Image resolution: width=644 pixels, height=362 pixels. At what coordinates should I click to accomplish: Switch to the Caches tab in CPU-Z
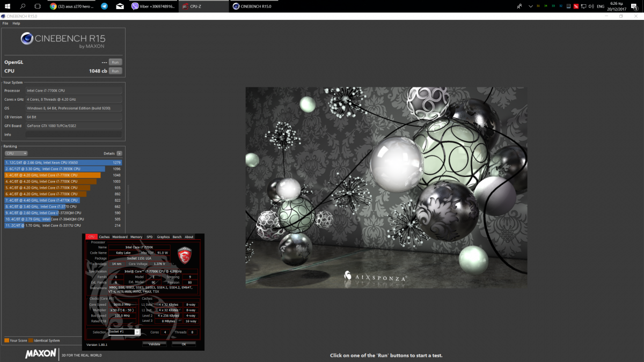tap(104, 237)
